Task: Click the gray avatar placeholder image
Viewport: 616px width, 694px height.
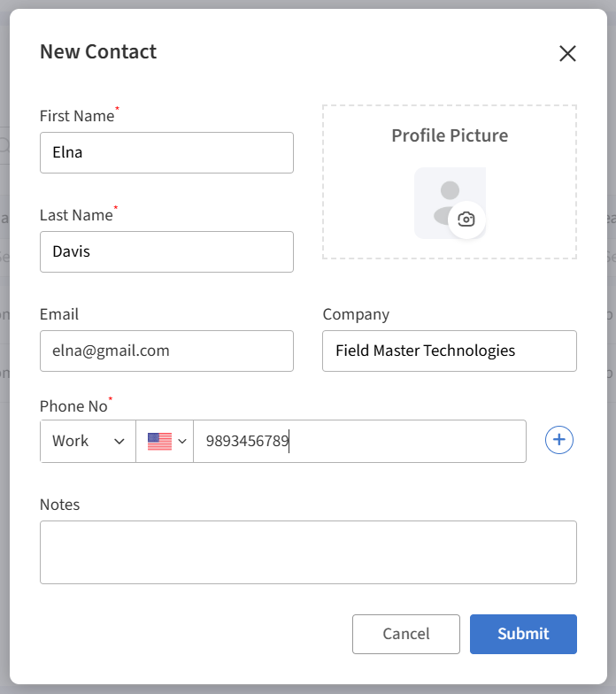Action: (447, 198)
